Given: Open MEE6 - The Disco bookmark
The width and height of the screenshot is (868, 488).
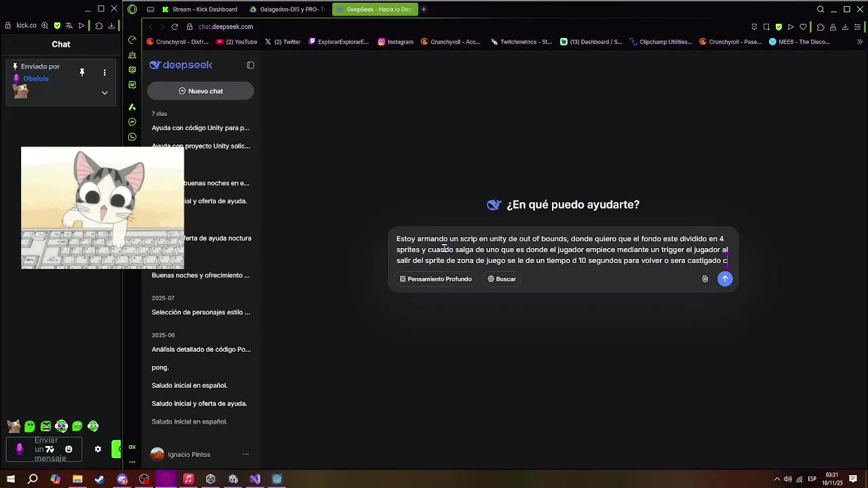Looking at the screenshot, I should tap(800, 41).
